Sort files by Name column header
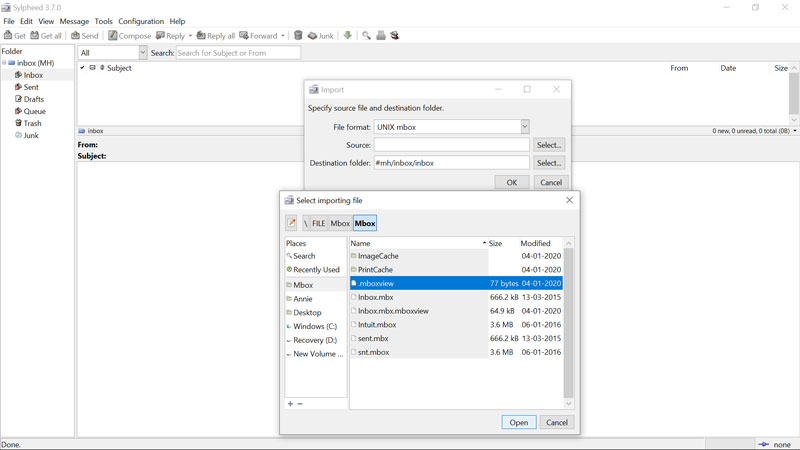The image size is (800, 450). 418,243
